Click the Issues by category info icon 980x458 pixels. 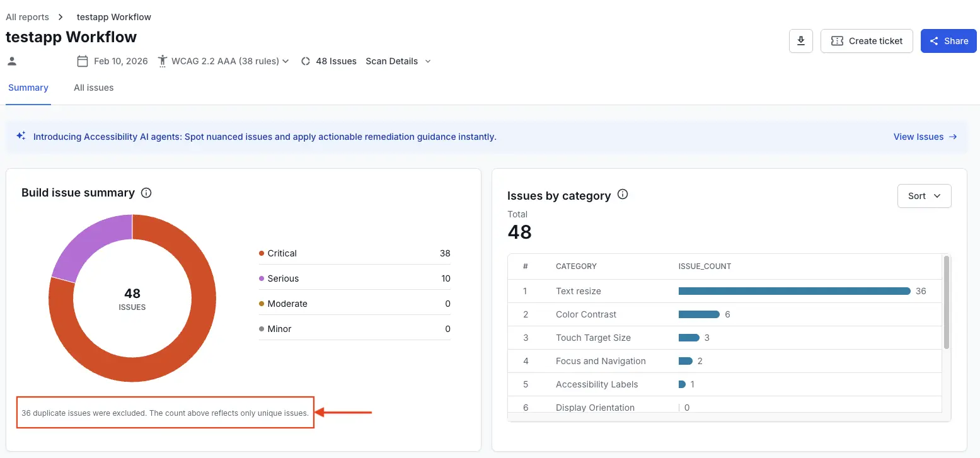click(x=622, y=195)
